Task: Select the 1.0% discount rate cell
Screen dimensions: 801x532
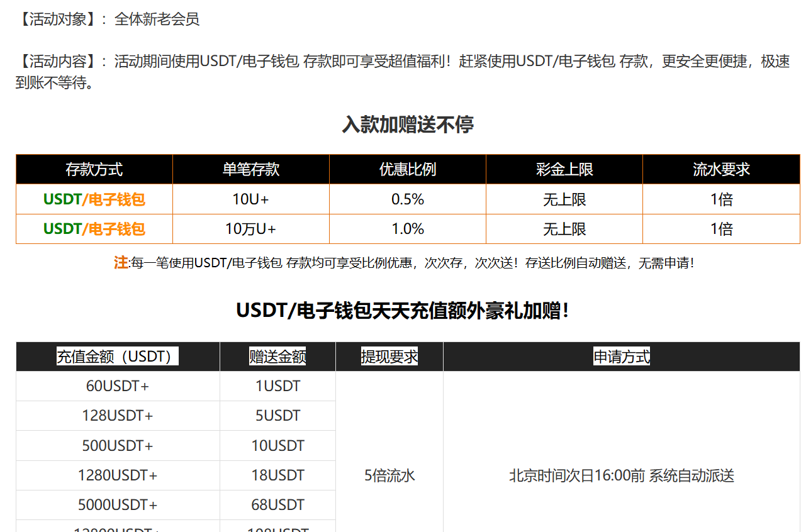Action: (x=407, y=229)
